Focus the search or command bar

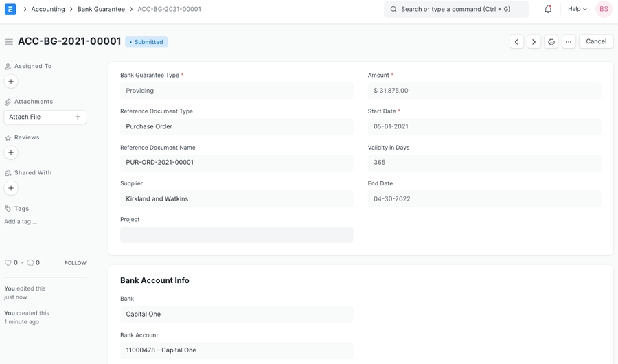tap(456, 10)
